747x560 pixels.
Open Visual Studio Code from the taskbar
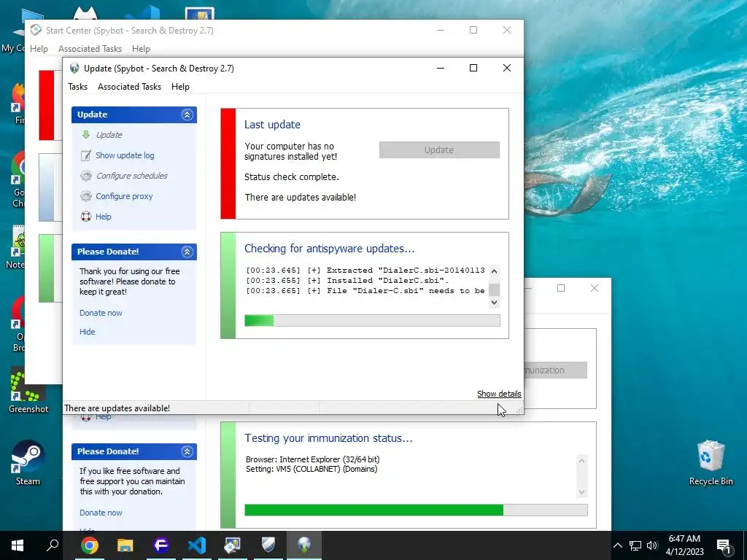[197, 545]
